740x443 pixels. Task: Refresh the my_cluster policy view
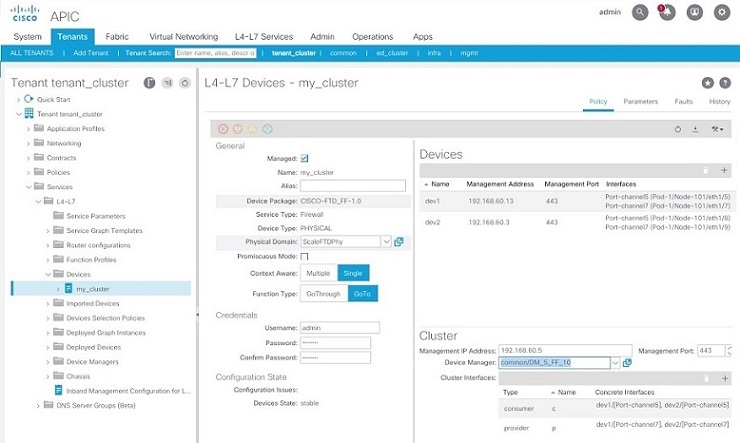pyautogui.click(x=678, y=129)
